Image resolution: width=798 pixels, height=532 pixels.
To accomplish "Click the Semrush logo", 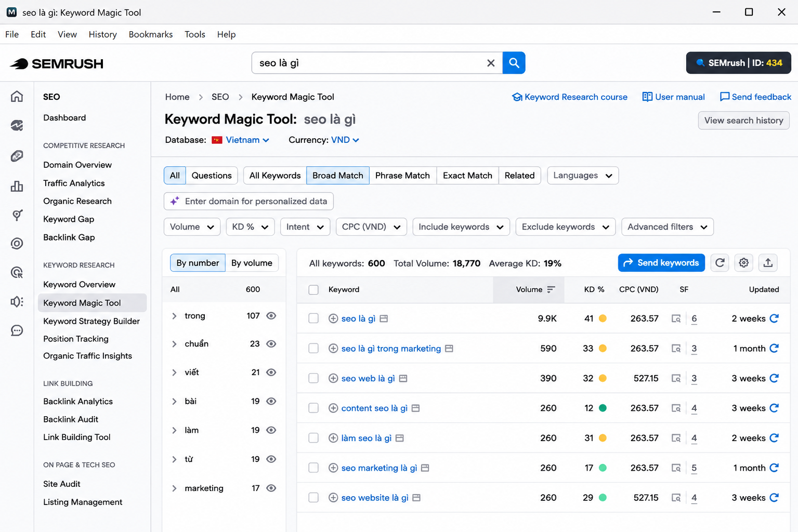I will tap(57, 63).
